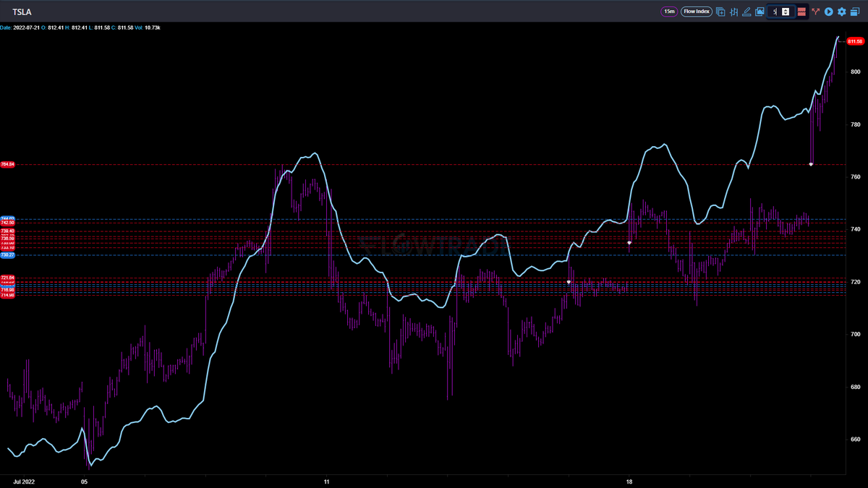Screen dimensions: 868x488
Task: Click the '11' date axis label
Action: click(x=326, y=480)
